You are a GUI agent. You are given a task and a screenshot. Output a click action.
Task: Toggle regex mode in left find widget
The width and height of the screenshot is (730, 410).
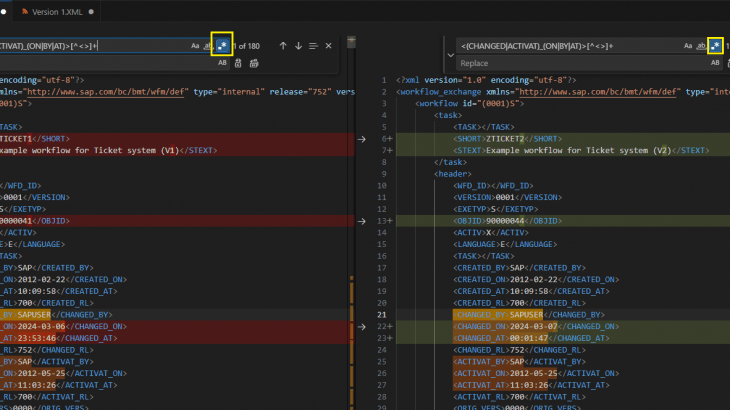[x=222, y=46]
